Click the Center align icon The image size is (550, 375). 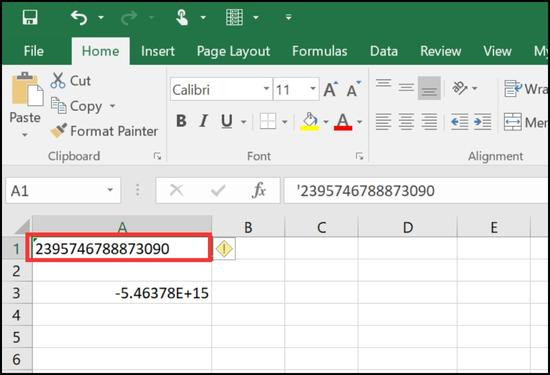click(406, 122)
